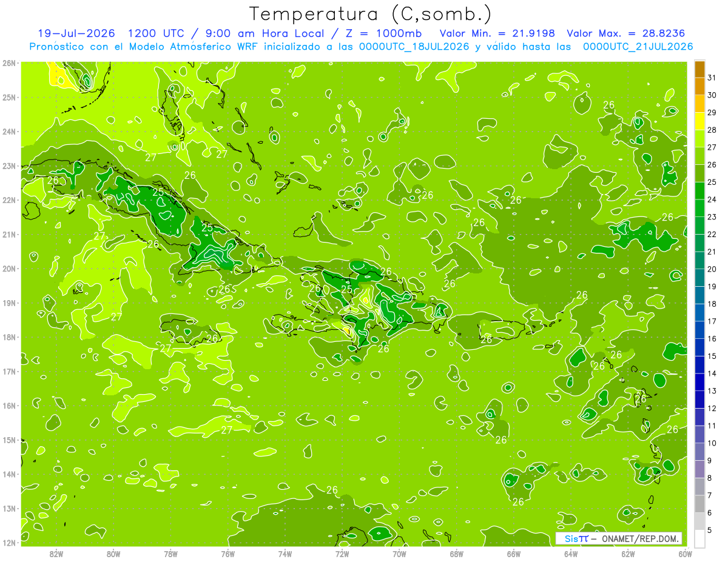
Task: Click the brown swatch above colorbar 31
Action: click(699, 69)
